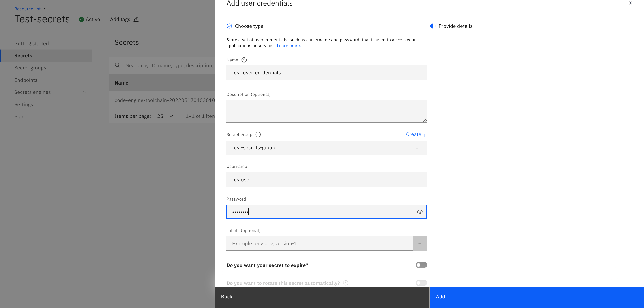The height and width of the screenshot is (308, 644).
Task: Show password with the eye icon
Action: [419, 212]
